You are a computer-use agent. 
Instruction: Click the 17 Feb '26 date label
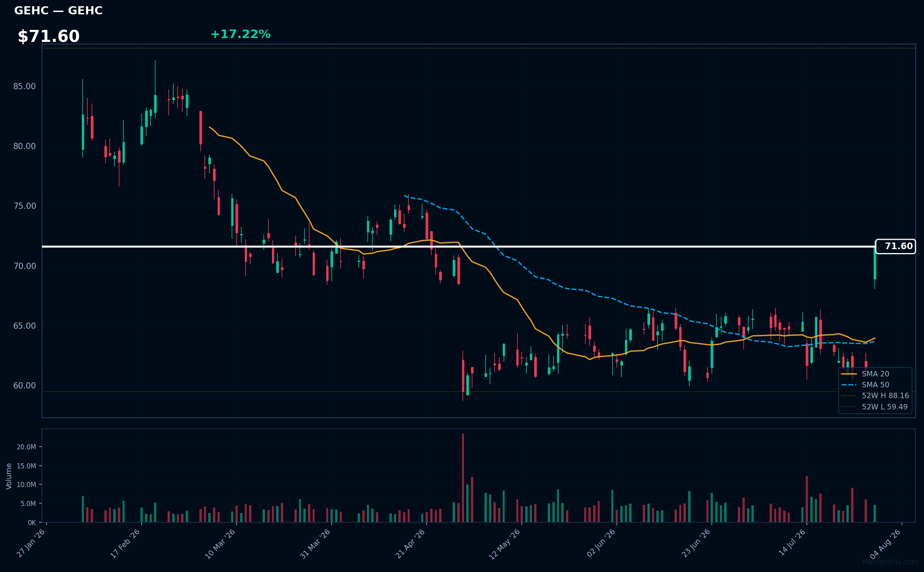125,543
